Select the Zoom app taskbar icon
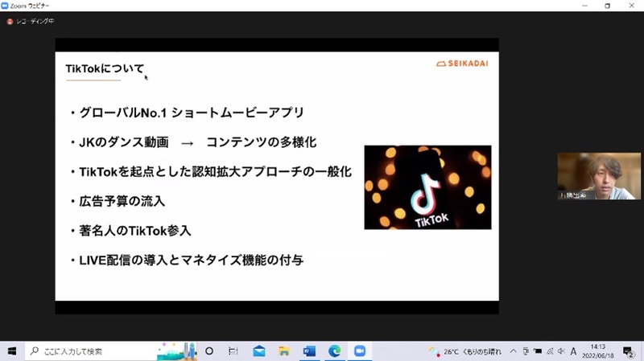Screen dimensions: 644x361 click(x=360, y=351)
